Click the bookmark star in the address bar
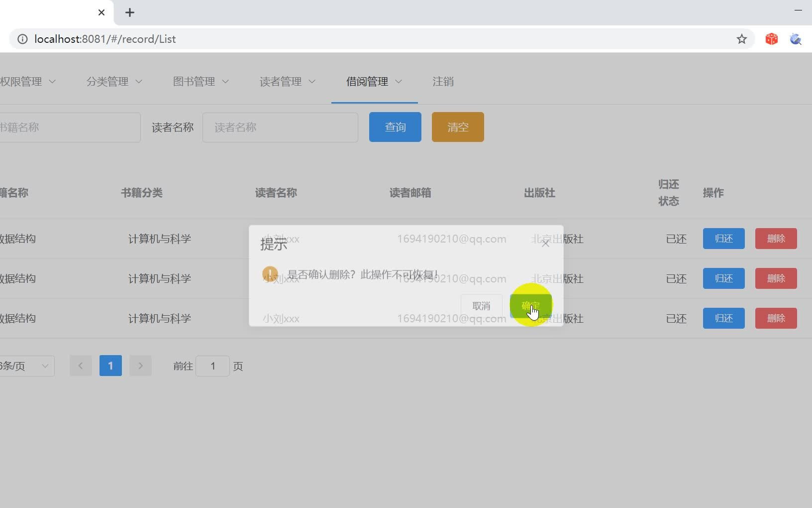 [741, 39]
